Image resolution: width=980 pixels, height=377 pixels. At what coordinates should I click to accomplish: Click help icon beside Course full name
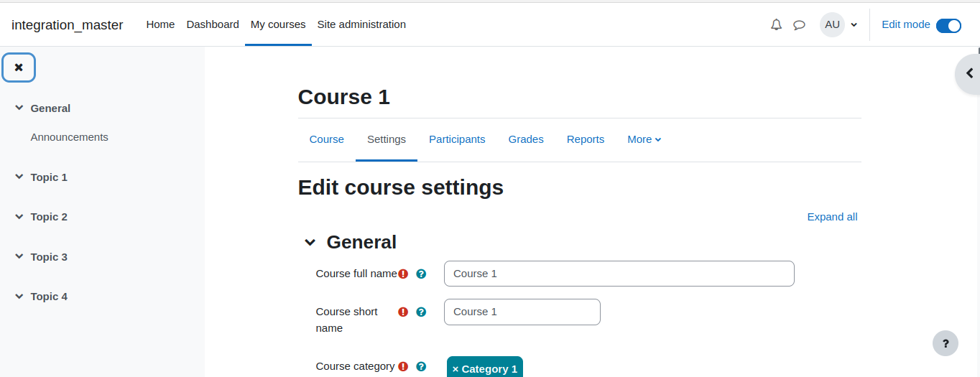click(x=421, y=274)
